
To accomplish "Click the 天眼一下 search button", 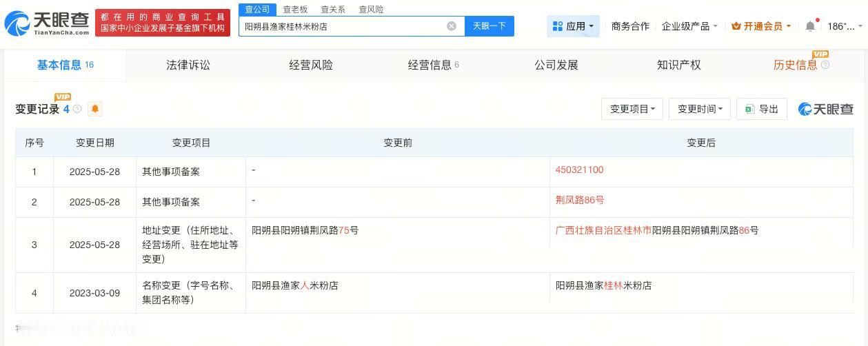I will click(489, 26).
